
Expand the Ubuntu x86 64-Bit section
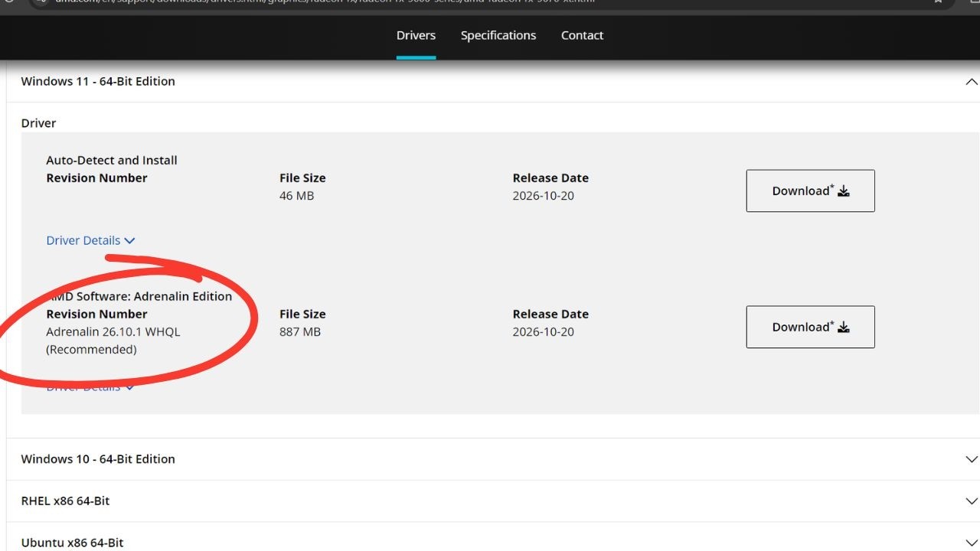click(972, 543)
